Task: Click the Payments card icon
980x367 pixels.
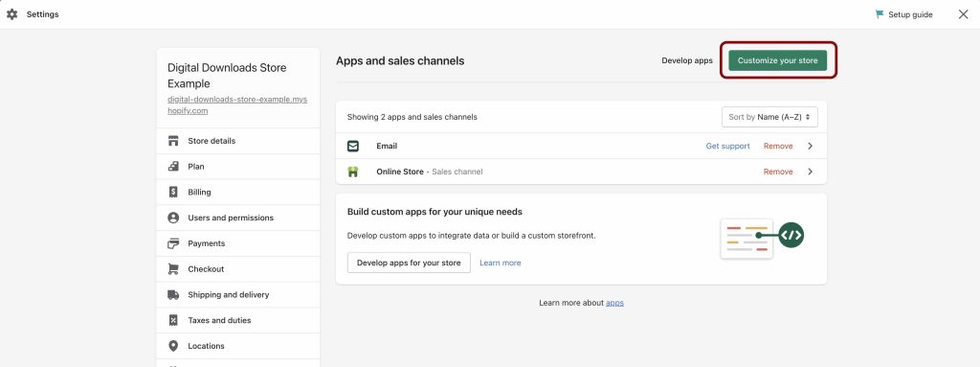Action: click(173, 243)
